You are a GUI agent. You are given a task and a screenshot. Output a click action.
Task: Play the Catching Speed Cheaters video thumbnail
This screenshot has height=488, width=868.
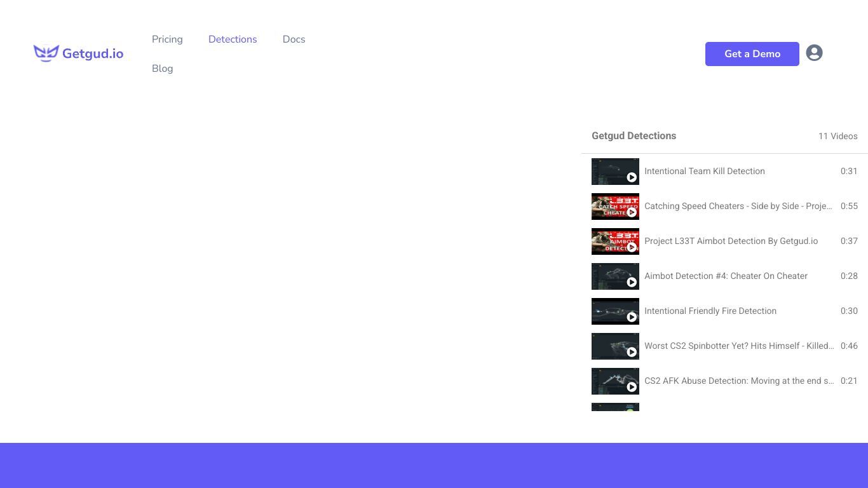coord(615,207)
